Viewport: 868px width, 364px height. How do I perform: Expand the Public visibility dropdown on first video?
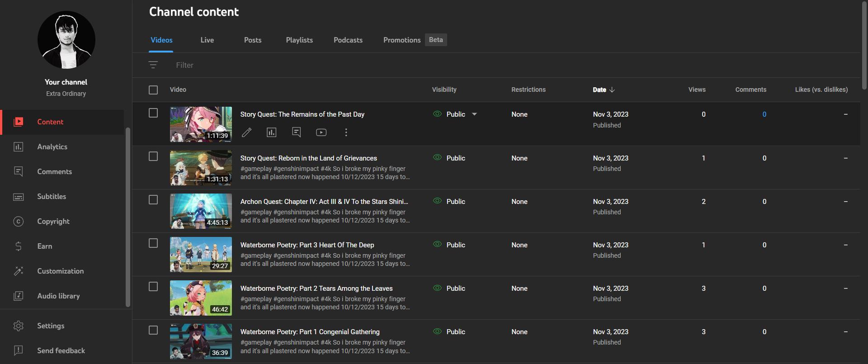tap(474, 114)
